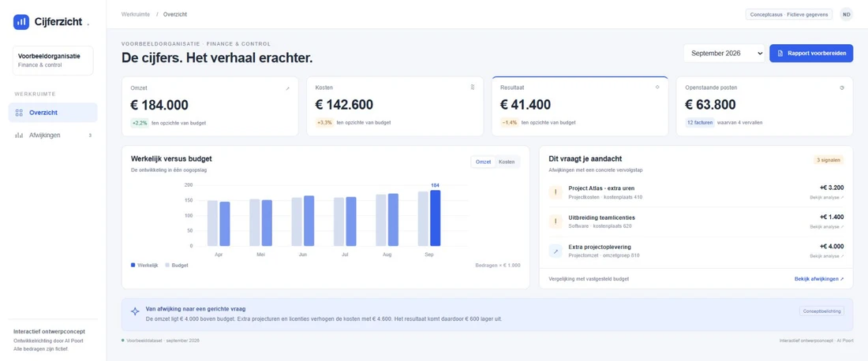The image size is (868, 361).
Task: Click the −1,4% badge on Resultaat
Action: (509, 123)
